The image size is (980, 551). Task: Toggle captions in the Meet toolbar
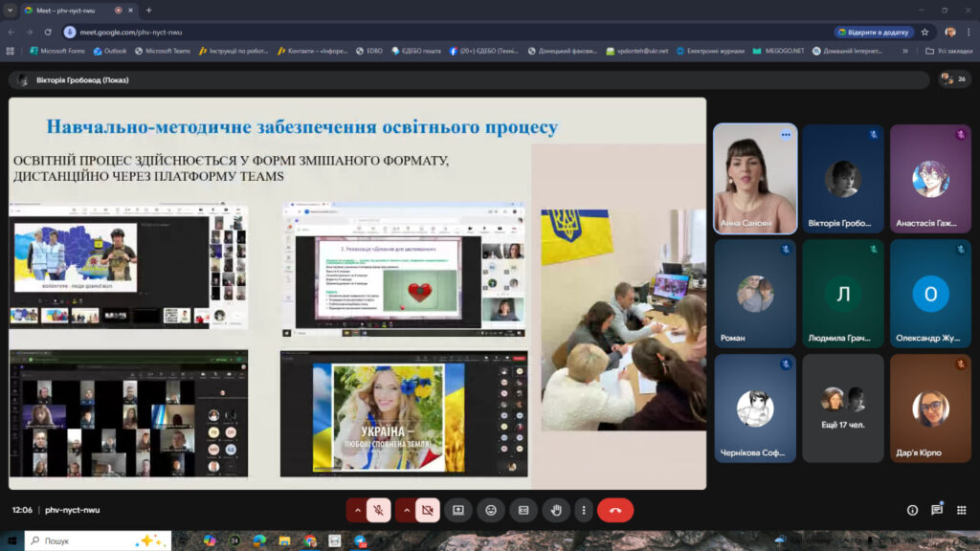523,510
